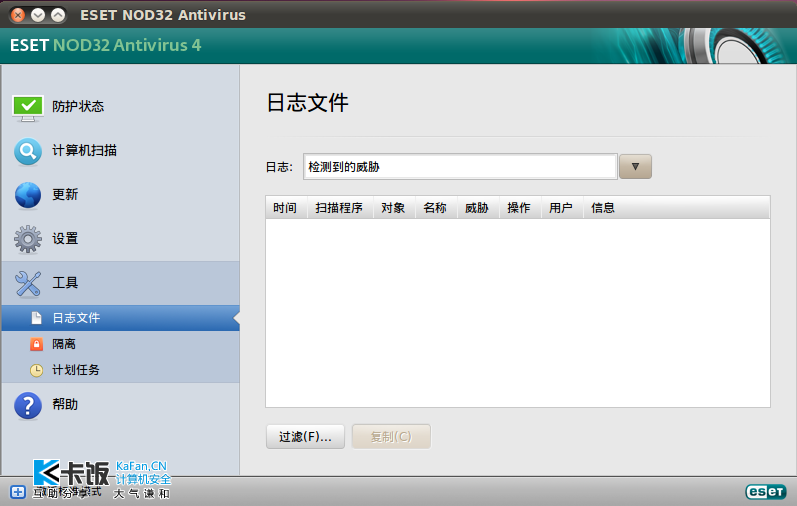The width and height of the screenshot is (797, 506).
Task: Expand the log type dropdown arrow button
Action: (x=635, y=167)
